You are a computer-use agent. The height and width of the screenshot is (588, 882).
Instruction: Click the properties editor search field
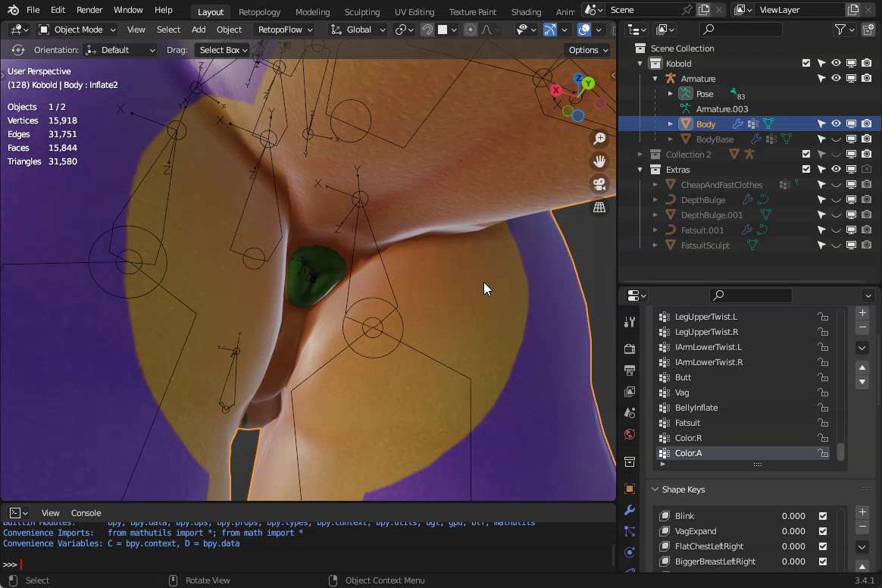[750, 296]
